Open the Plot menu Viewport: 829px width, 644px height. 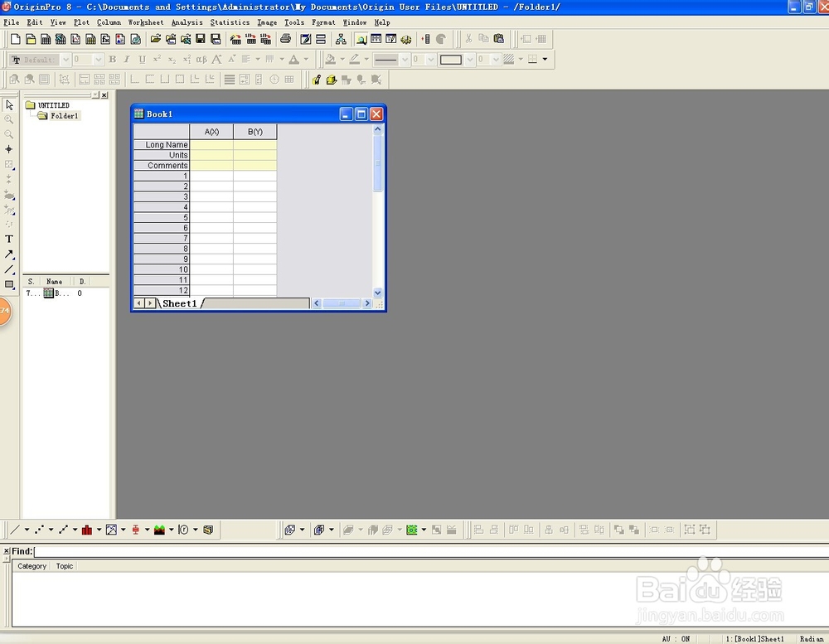[81, 22]
